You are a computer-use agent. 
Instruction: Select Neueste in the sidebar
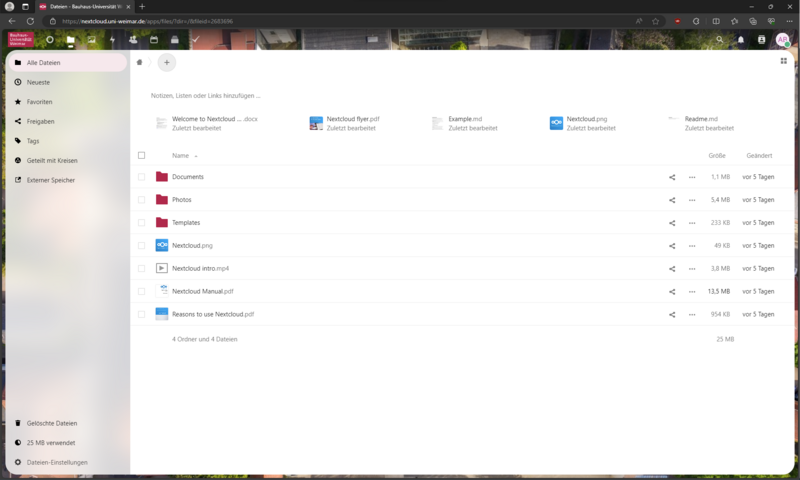point(67,82)
